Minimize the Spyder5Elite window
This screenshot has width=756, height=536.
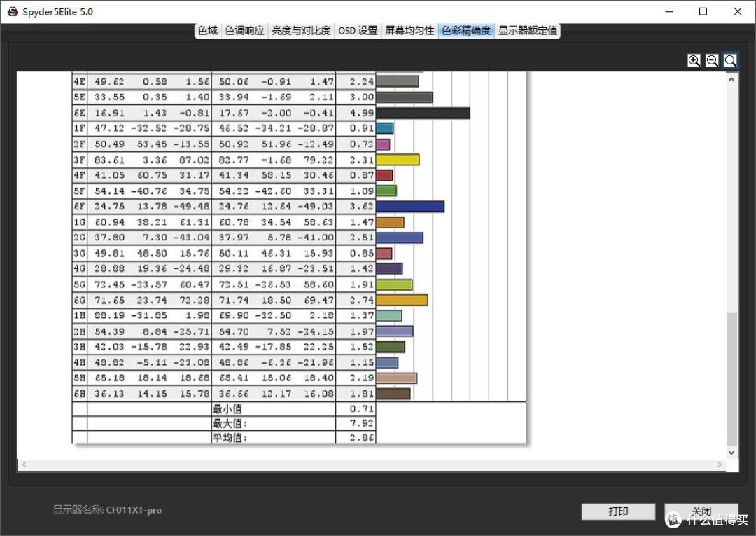668,12
